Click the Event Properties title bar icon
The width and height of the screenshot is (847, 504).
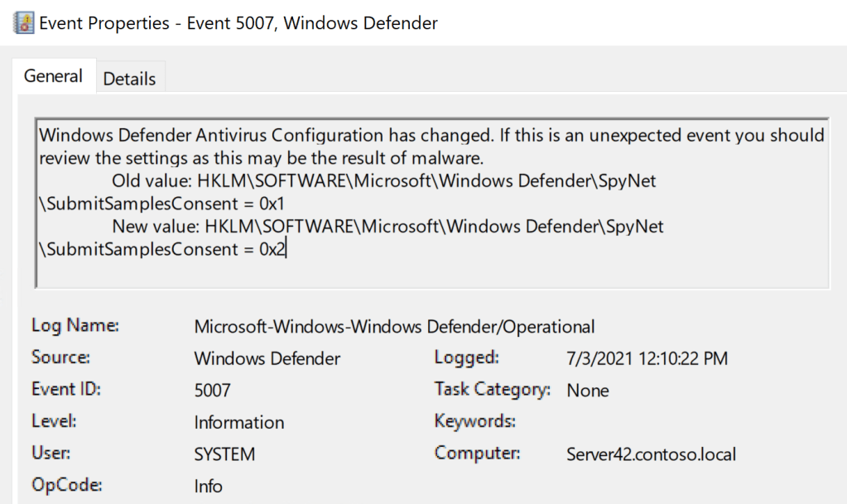coord(24,22)
